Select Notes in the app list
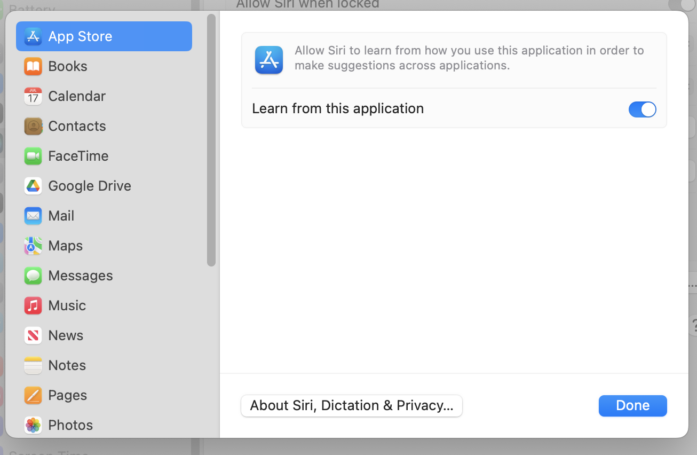Screen dimensions: 697x455 (x=67, y=366)
